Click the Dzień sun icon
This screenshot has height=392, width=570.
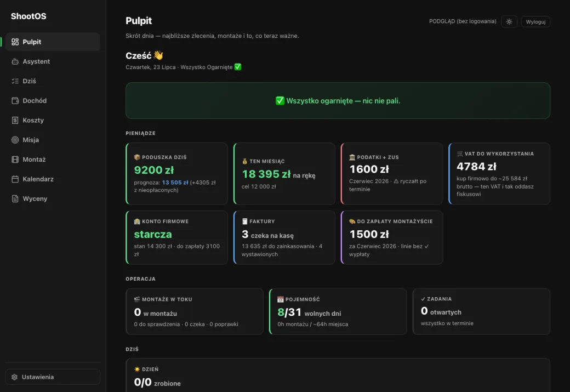point(137,369)
